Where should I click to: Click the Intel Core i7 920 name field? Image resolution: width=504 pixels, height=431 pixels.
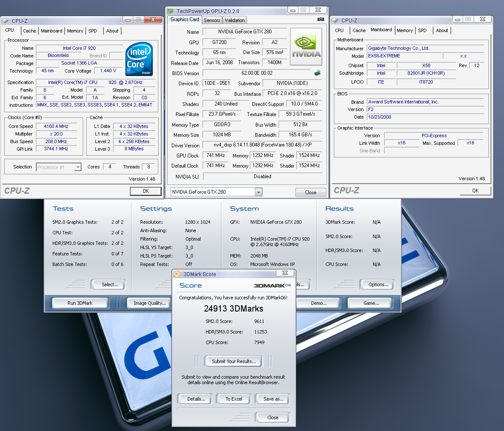click(x=79, y=48)
